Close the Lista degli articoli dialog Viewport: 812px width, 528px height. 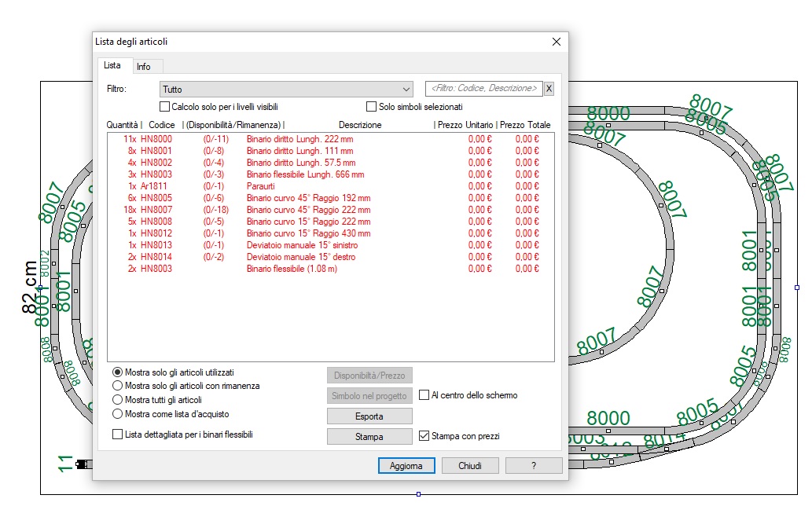pos(556,42)
